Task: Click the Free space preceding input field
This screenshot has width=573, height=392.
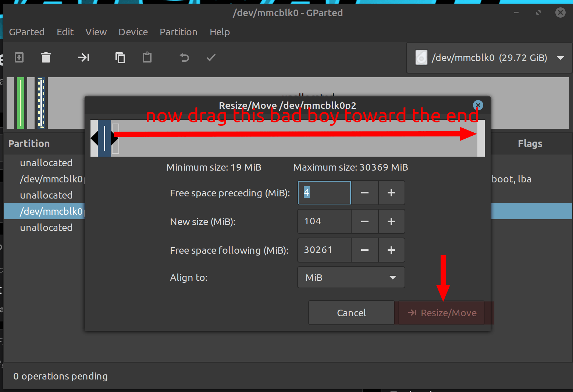Action: (x=324, y=193)
